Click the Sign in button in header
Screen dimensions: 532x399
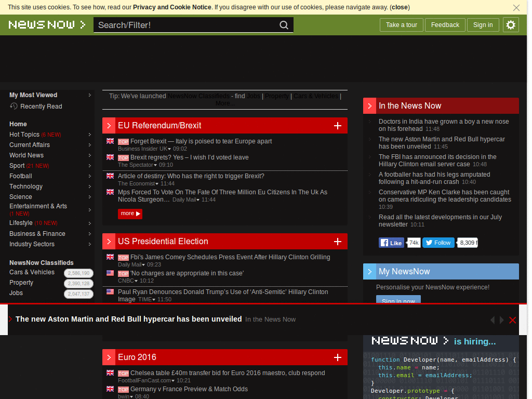pos(483,25)
